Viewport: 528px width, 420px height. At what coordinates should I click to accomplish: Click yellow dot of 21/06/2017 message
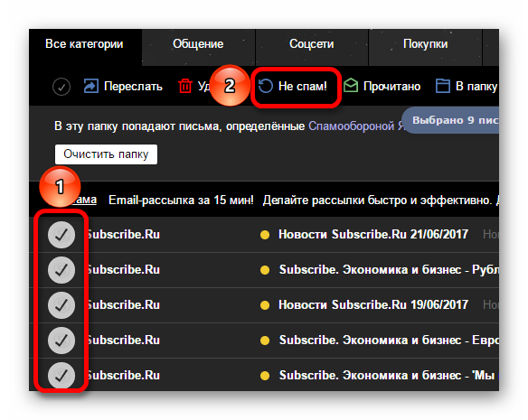click(265, 235)
